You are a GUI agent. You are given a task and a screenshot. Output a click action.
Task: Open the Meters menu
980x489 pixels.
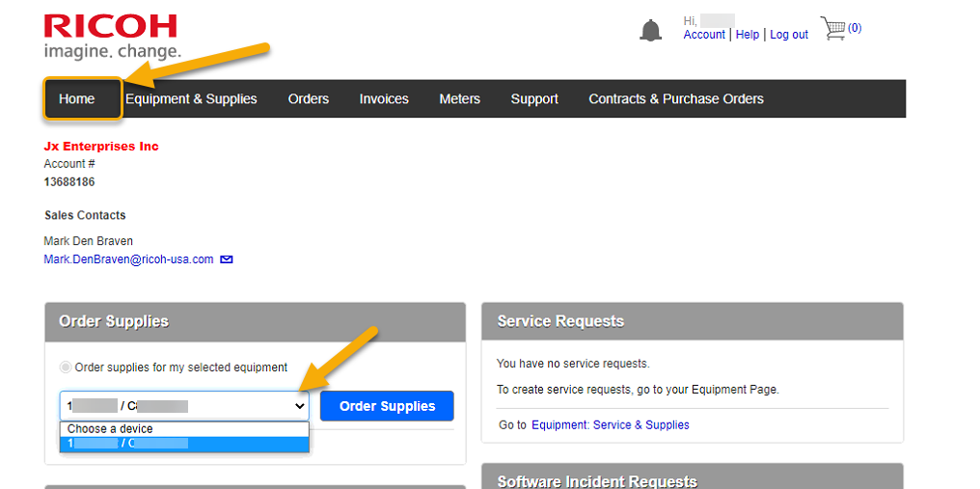click(459, 98)
